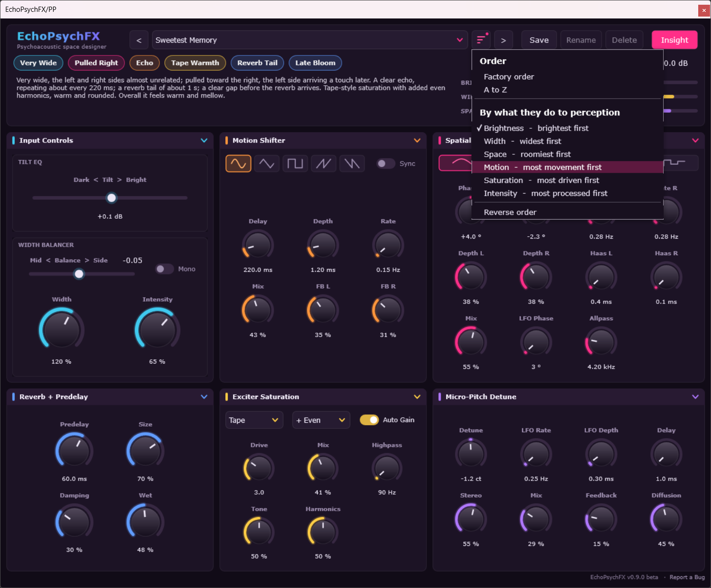Click the Input Controls Width knob
The height and width of the screenshot is (588, 711).
[x=62, y=330]
